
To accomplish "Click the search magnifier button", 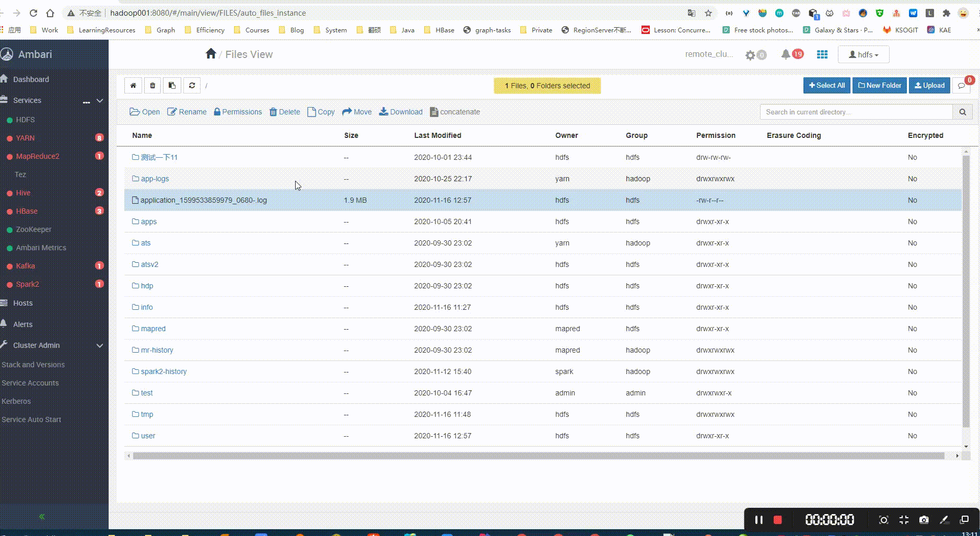I will 962,112.
